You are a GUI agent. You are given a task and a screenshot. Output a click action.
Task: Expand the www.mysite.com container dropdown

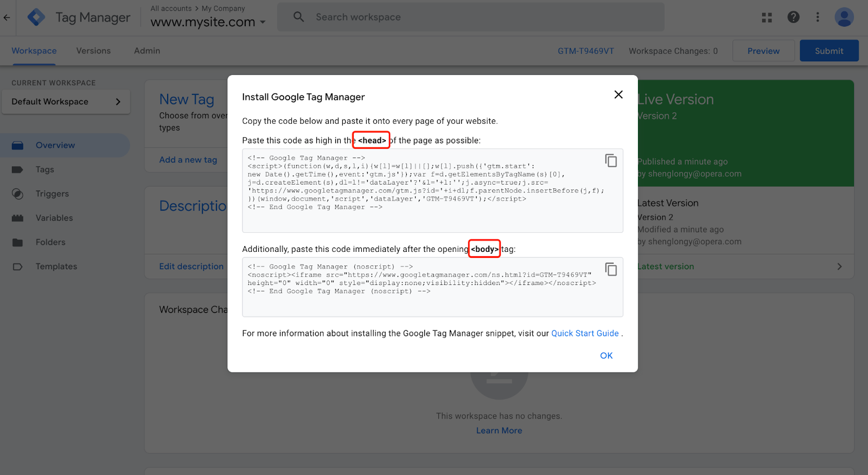click(x=263, y=22)
